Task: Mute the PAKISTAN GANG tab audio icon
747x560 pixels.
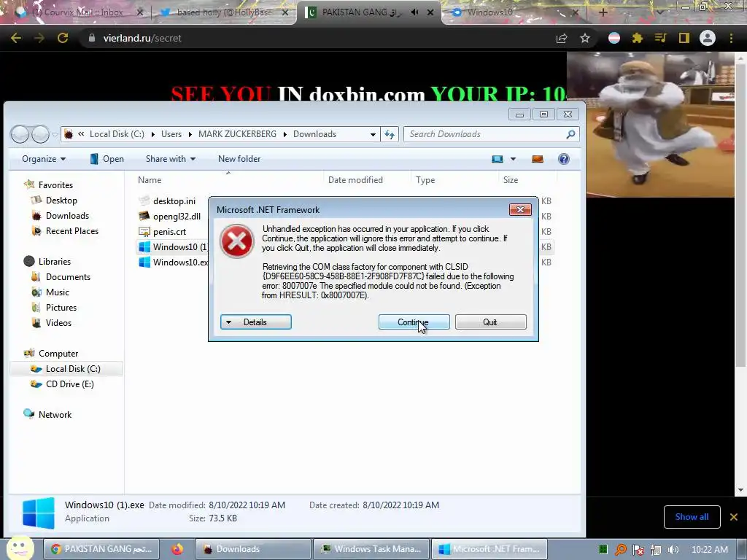Action: coord(415,12)
